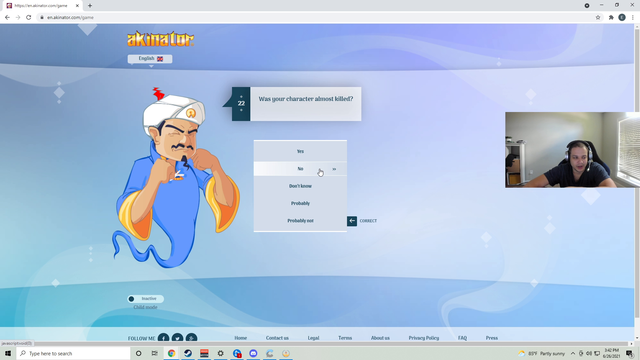Open the weather Partly sunny widget
This screenshot has width=640, height=360.
542,353
